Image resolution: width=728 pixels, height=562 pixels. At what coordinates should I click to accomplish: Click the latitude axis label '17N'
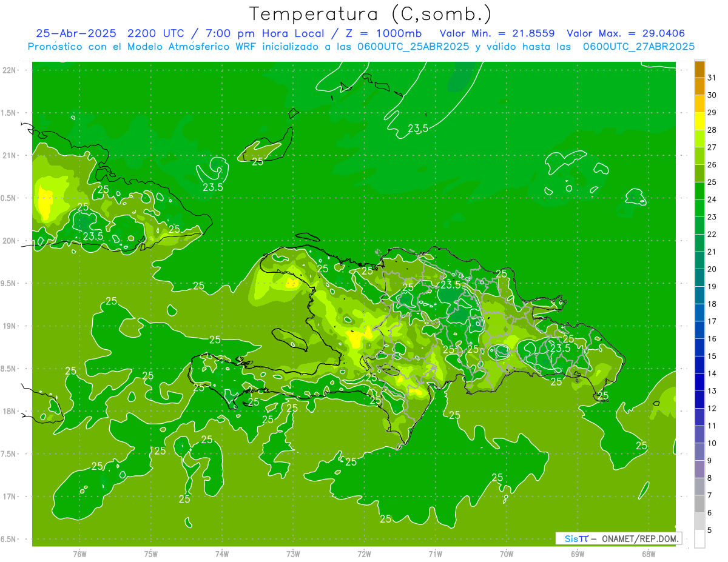(10, 497)
